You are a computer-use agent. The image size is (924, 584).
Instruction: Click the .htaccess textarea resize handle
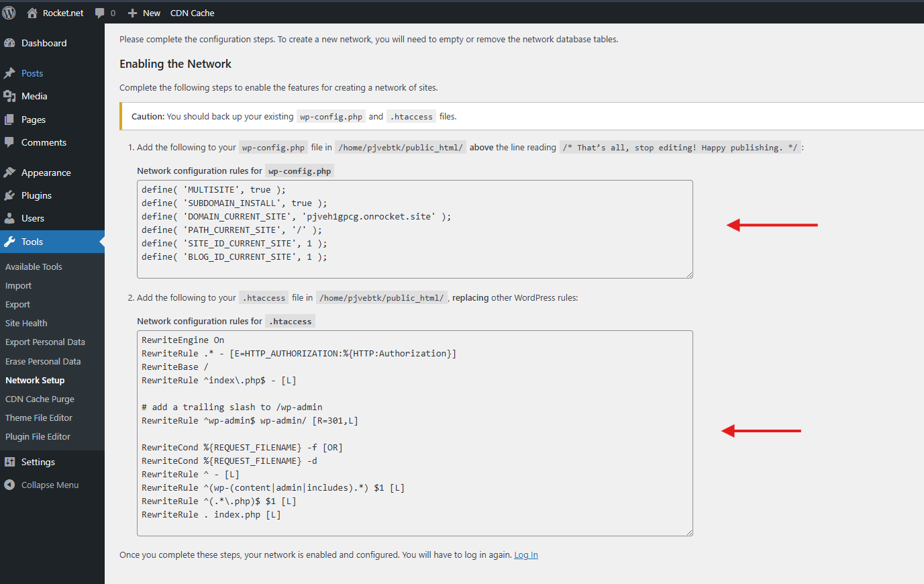(x=688, y=532)
